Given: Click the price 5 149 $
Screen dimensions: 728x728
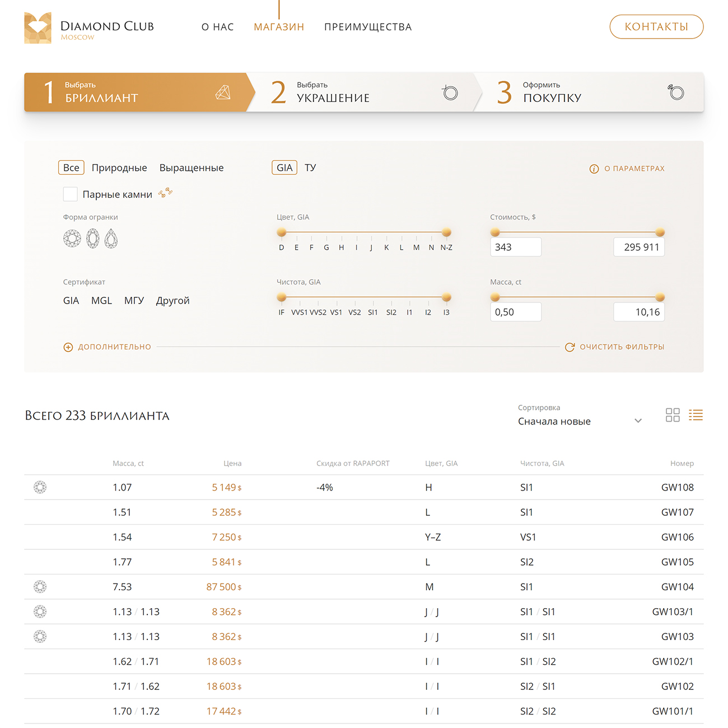Looking at the screenshot, I should click(x=227, y=488).
